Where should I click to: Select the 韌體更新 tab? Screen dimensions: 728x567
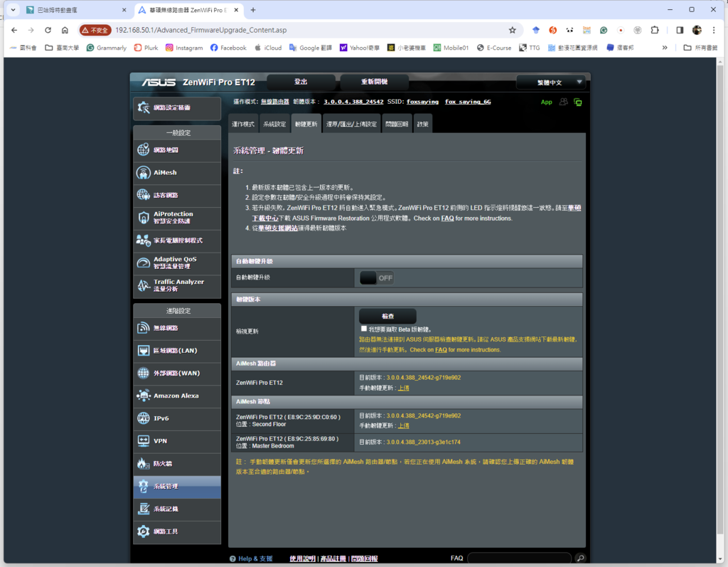(306, 124)
